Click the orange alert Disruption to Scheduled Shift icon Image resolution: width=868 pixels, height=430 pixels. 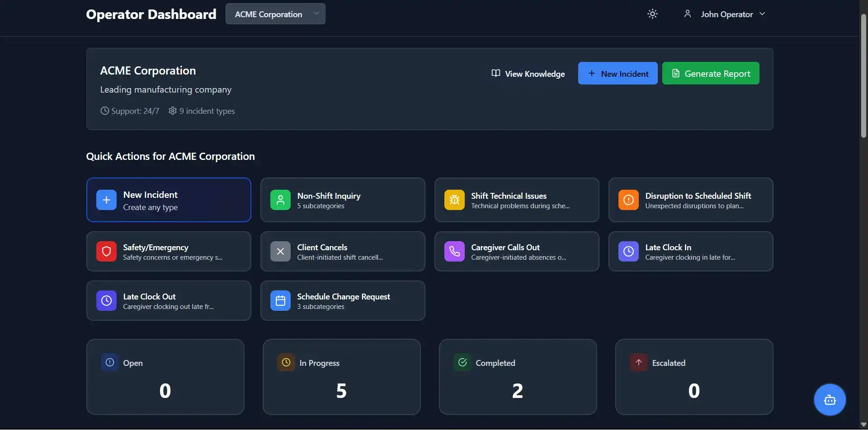tap(628, 200)
